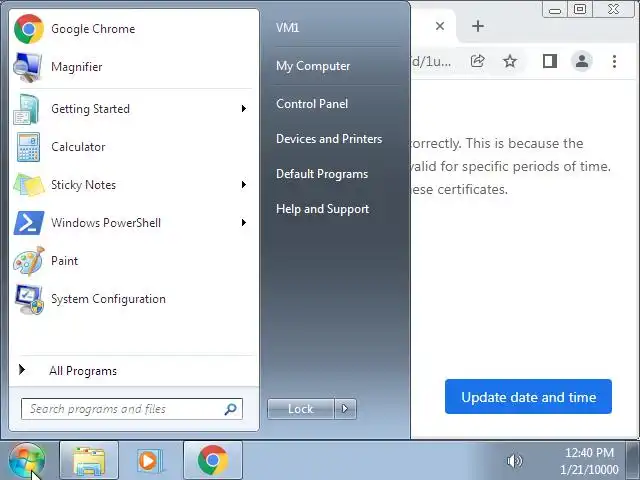640x480 pixels.
Task: Expand the Sticky Notes jump list arrow
Action: [244, 184]
